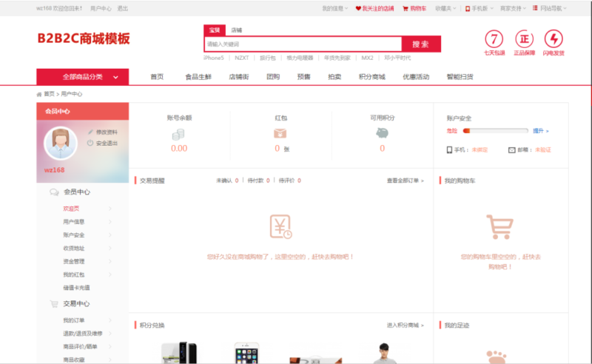
Task: Click the envelope icon next to 邮箱
Action: pyautogui.click(x=511, y=150)
